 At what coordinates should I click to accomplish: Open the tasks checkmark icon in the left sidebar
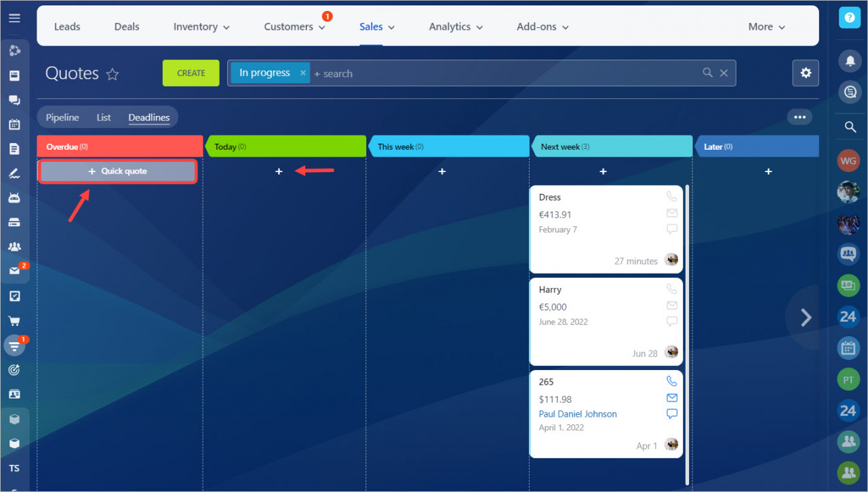pyautogui.click(x=14, y=296)
